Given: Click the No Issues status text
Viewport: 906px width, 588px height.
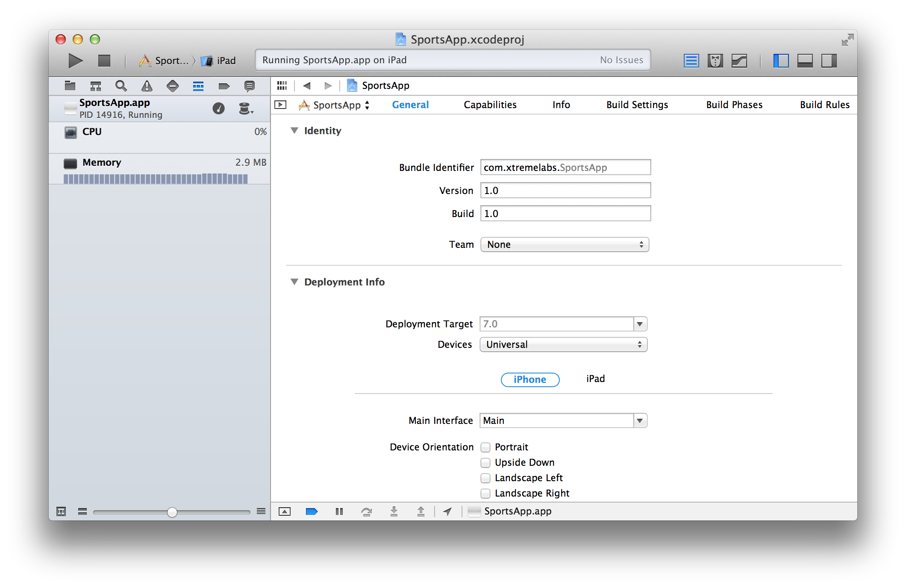Looking at the screenshot, I should coord(621,60).
